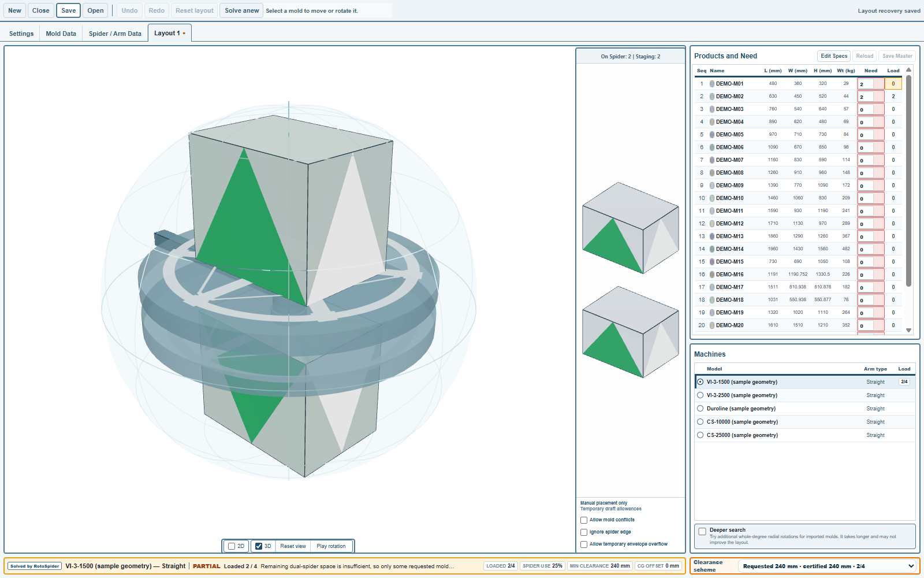Click the Reset view button

pyautogui.click(x=293, y=546)
